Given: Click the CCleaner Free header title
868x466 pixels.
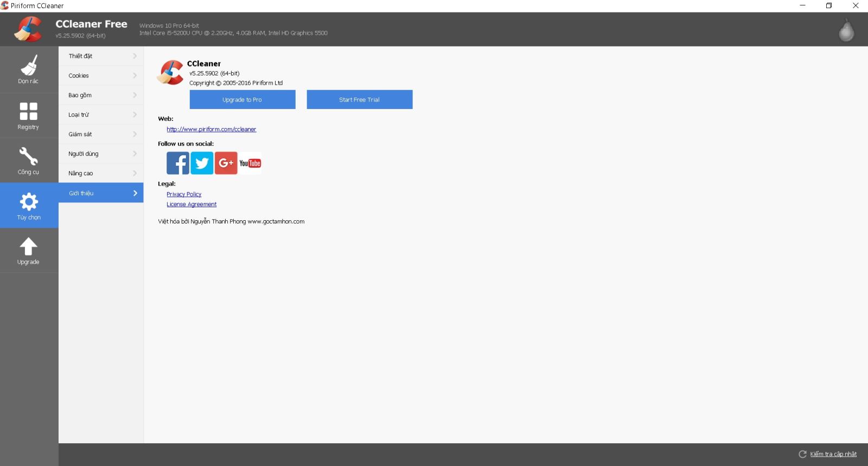Looking at the screenshot, I should pos(91,24).
